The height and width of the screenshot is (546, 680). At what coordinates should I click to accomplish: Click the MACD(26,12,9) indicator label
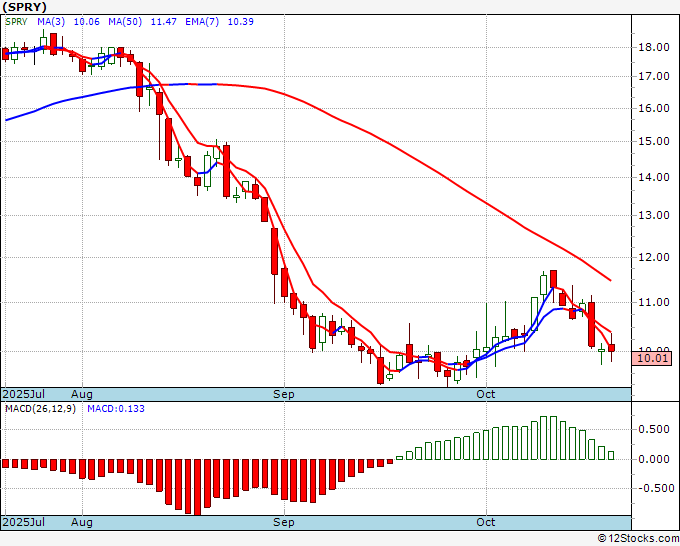pyautogui.click(x=40, y=409)
